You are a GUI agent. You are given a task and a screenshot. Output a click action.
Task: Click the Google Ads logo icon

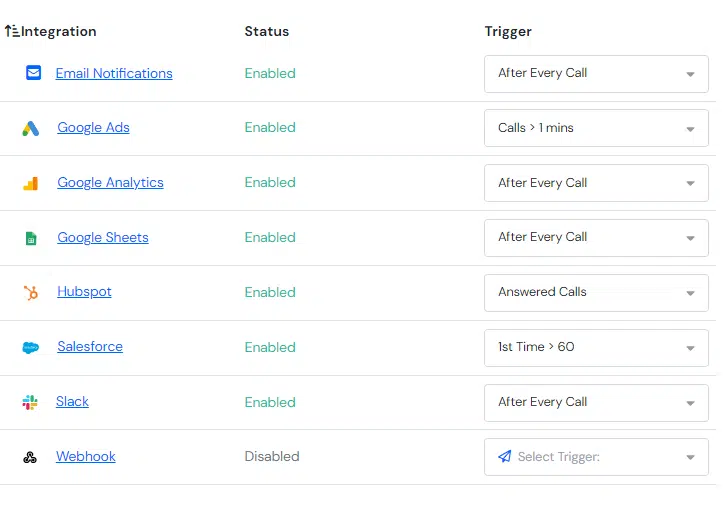(x=31, y=128)
